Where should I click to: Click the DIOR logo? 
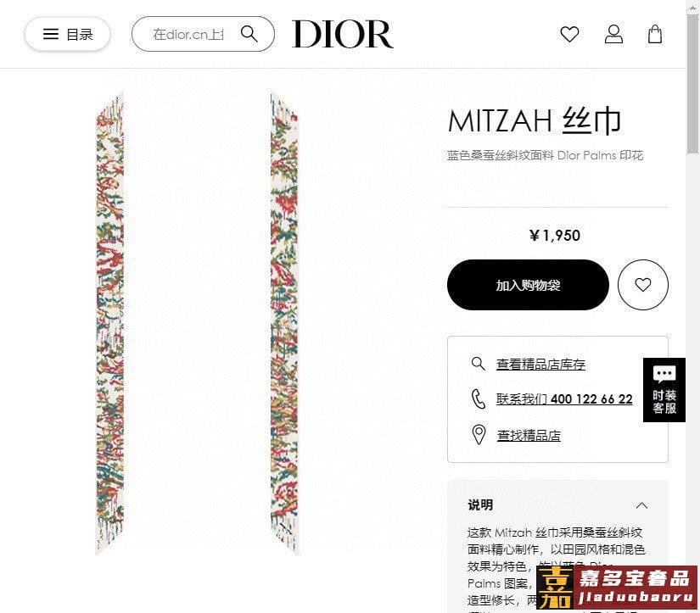[x=343, y=34]
